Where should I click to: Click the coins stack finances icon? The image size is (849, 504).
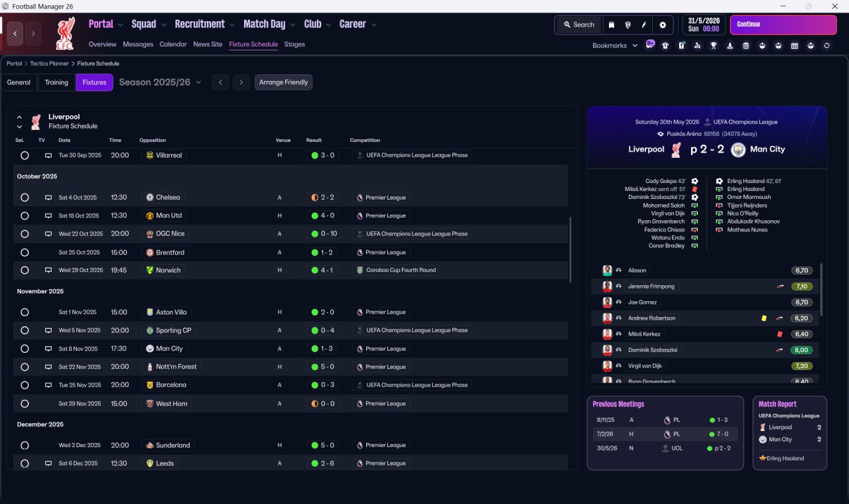point(746,46)
